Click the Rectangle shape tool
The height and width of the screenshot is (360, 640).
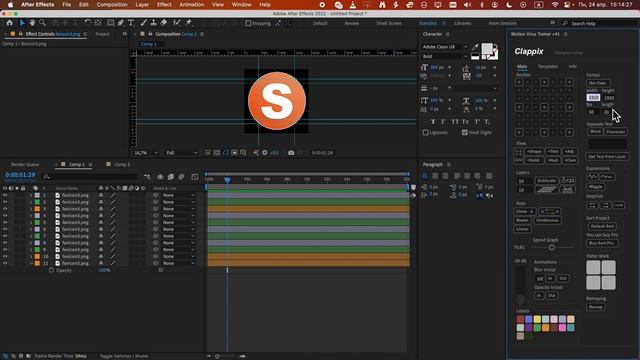pos(111,23)
